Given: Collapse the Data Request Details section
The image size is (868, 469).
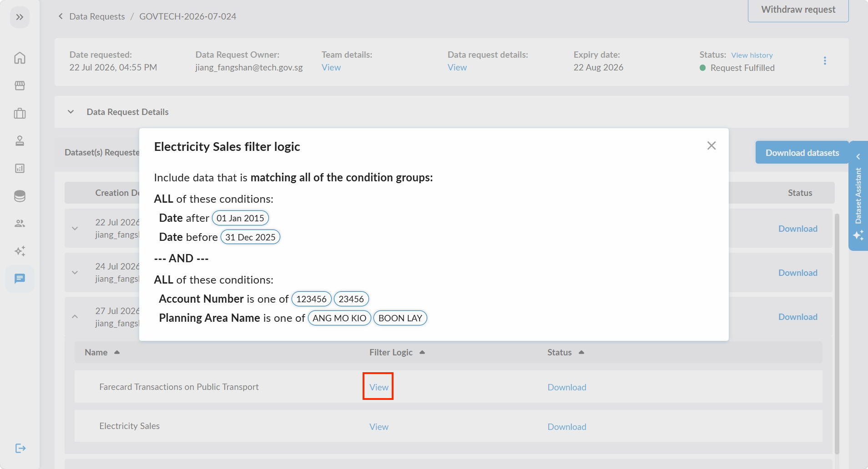Looking at the screenshot, I should [x=71, y=112].
